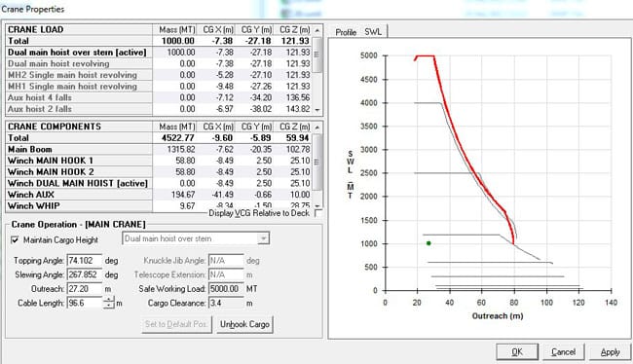Select the 'Main Boom' component row
Image resolution: width=633 pixels, height=364 pixels.
click(159, 149)
